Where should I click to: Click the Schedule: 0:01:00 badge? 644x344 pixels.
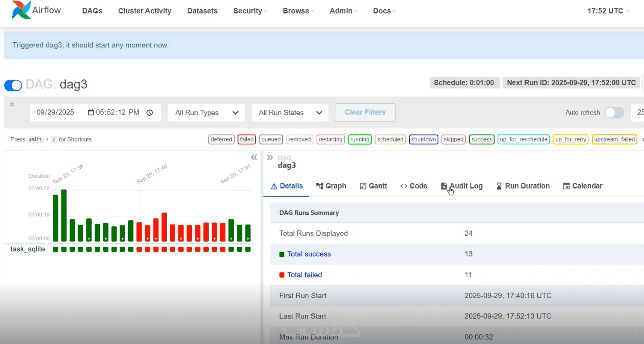[x=464, y=83]
